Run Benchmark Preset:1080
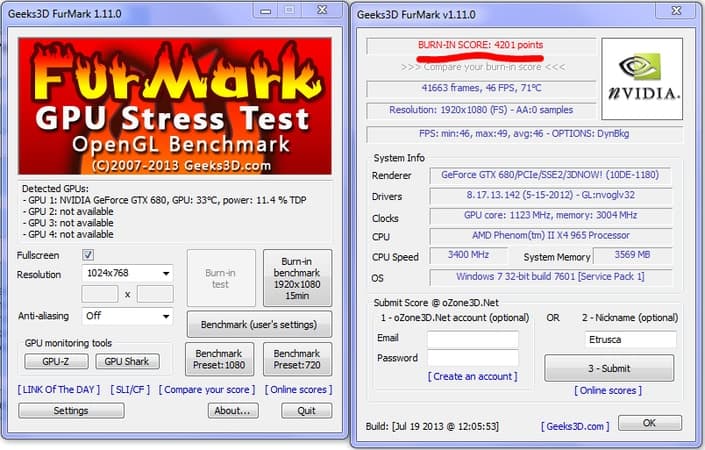The width and height of the screenshot is (705, 450). pos(219,359)
